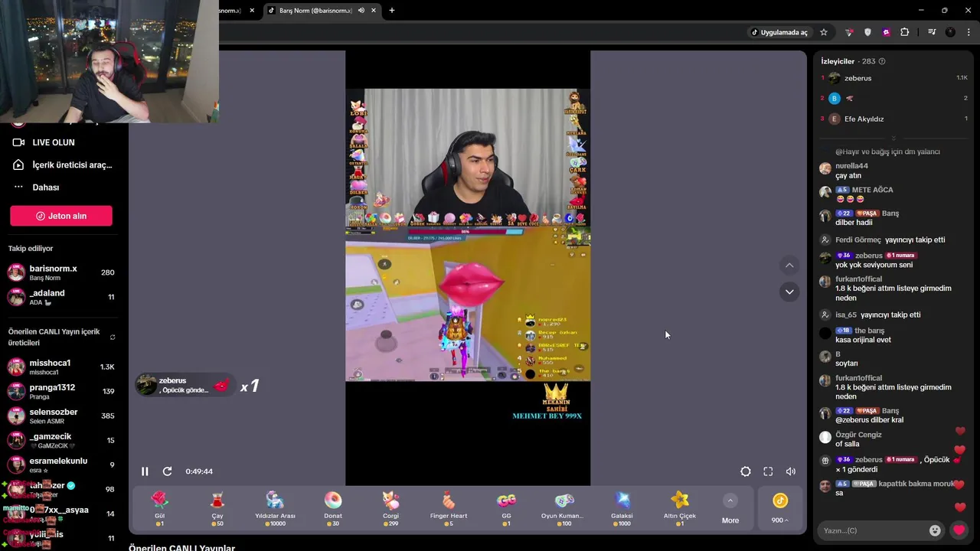The image size is (980, 551).
Task: Open LIVE OLUN in sidebar
Action: 54,142
